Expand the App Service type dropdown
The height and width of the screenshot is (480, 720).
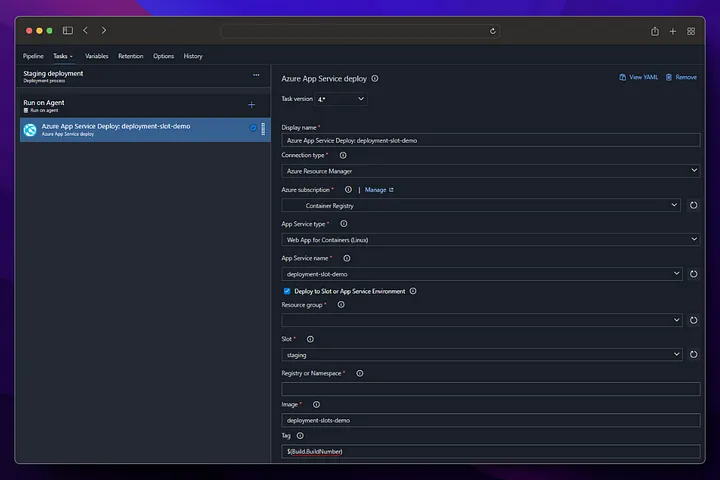[490, 239]
